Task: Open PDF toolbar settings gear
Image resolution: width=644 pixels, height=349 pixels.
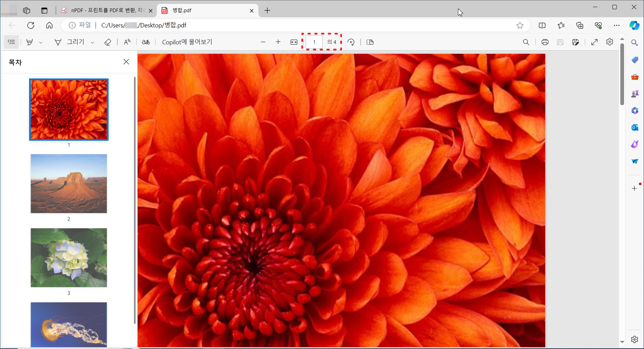Action: click(609, 42)
